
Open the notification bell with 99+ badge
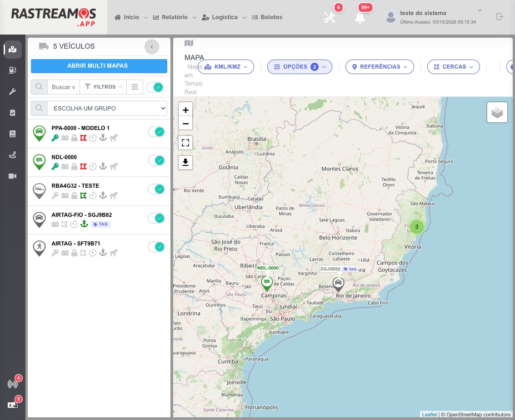click(360, 18)
